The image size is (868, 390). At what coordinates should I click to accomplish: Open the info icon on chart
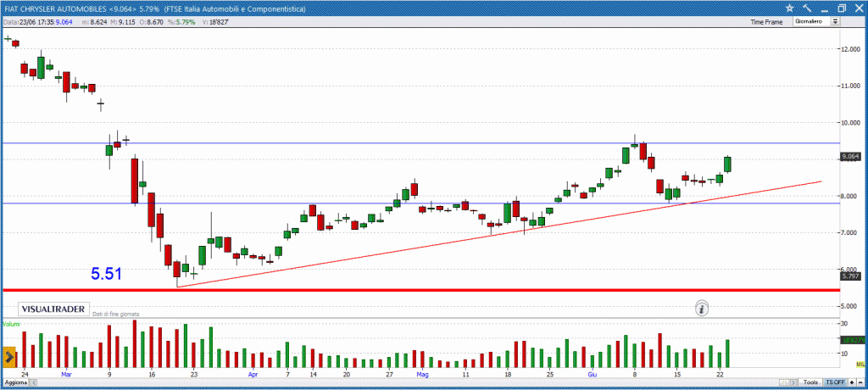click(701, 309)
